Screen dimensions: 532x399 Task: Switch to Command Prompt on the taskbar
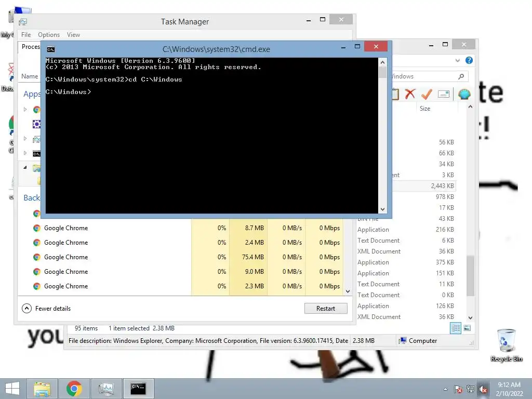(138, 389)
